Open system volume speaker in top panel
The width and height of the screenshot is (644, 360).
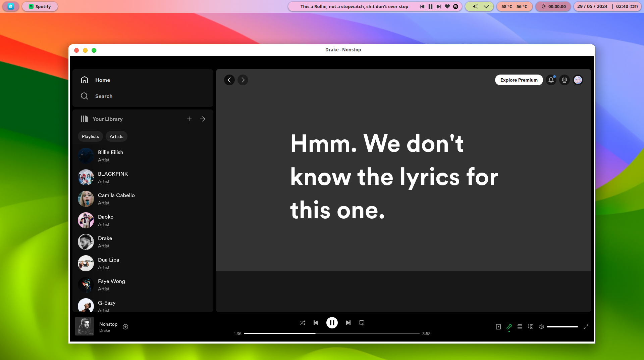tap(475, 6)
